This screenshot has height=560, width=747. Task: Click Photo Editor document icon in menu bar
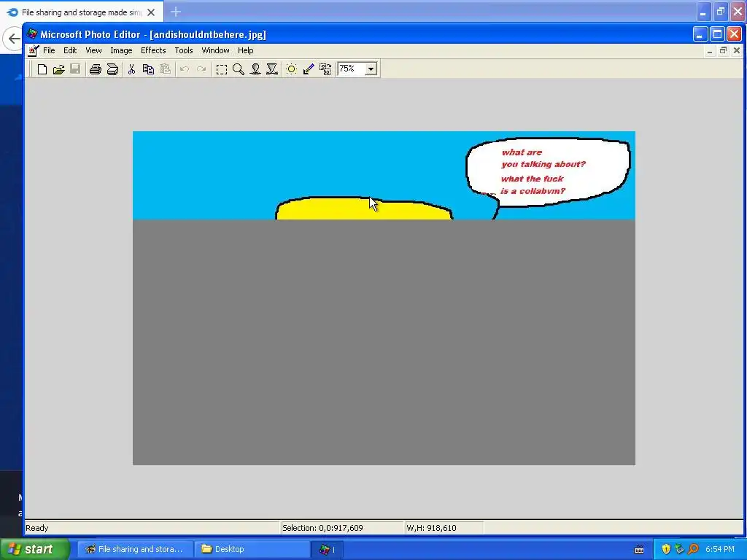[33, 50]
